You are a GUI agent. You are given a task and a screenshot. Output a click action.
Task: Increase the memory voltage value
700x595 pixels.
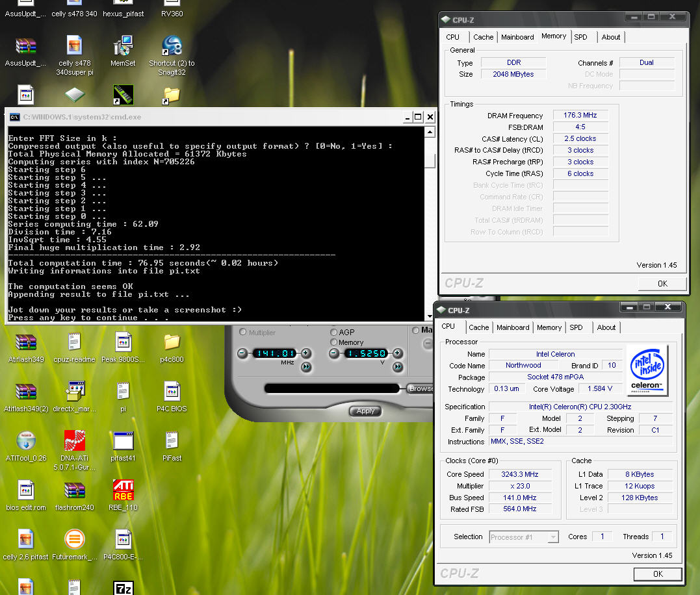point(397,353)
